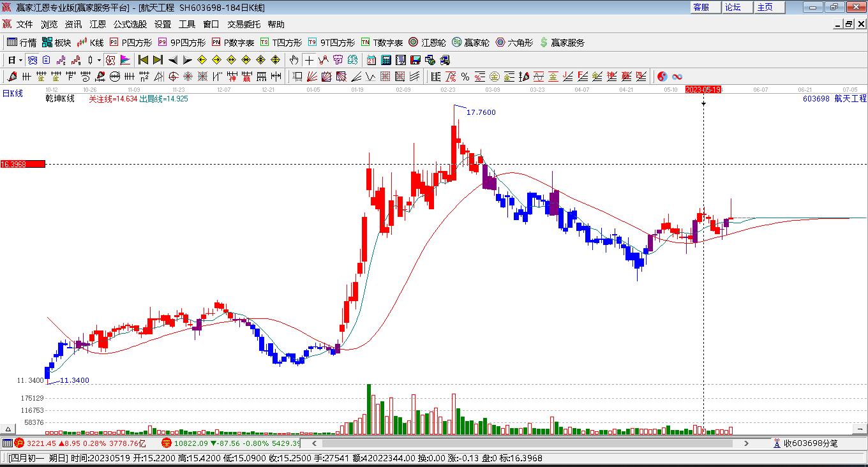Click yellow diamond left-arrow icon
This screenshot has width=868, height=467.
tap(202, 60)
